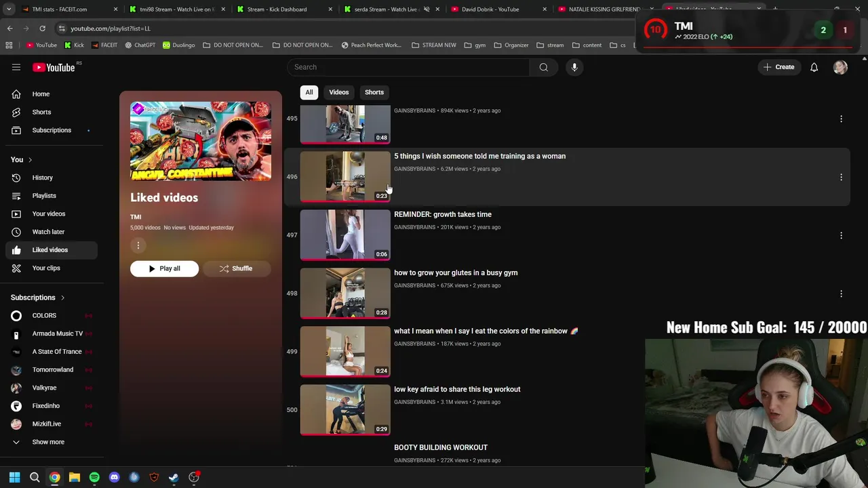The image size is (868, 488).
Task: Open options for 'REMINDER: growth takes time' video
Action: 841,235
